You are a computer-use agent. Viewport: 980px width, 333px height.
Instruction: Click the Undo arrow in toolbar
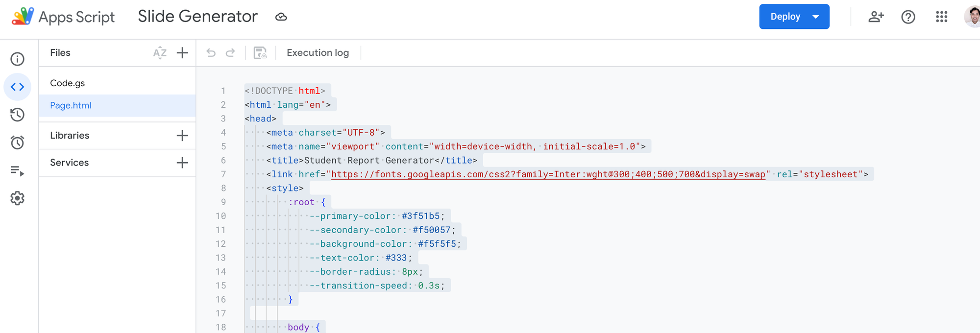pyautogui.click(x=211, y=53)
